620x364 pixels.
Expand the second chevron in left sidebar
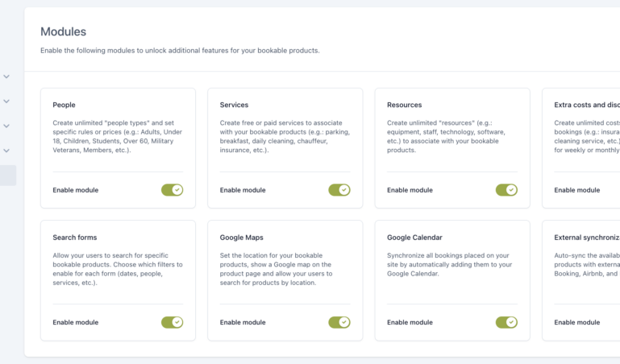(6, 101)
